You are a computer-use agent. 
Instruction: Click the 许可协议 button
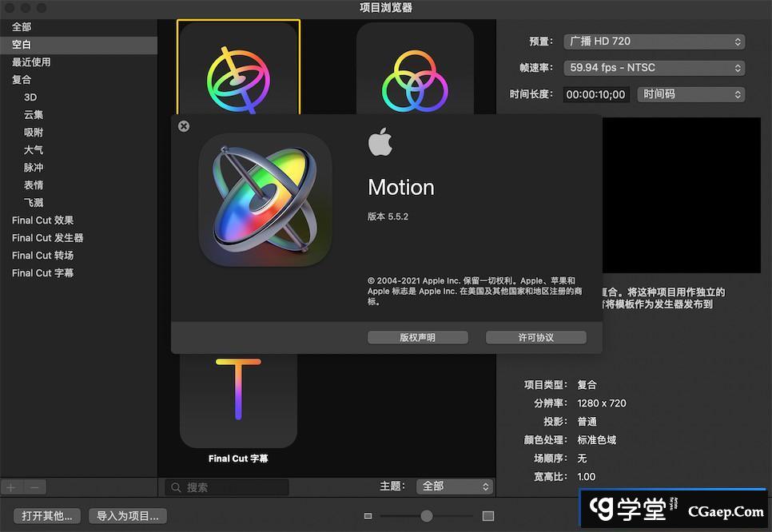click(535, 338)
